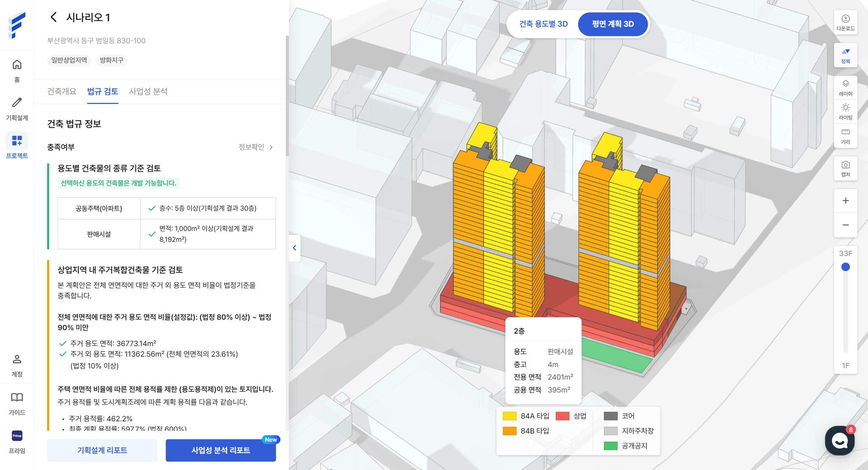Viewport: 868px width, 470px height.
Task: Open the building overview tab
Action: point(61,91)
